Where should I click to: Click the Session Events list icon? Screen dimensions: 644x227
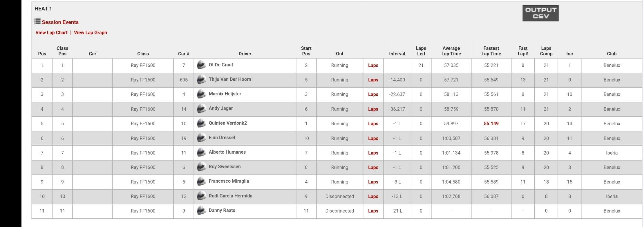(x=37, y=21)
